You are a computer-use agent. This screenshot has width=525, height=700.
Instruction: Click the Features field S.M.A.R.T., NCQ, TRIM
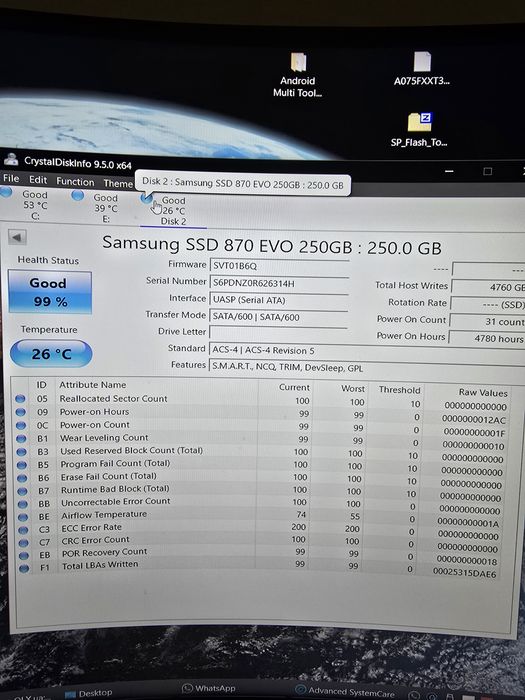366,368
